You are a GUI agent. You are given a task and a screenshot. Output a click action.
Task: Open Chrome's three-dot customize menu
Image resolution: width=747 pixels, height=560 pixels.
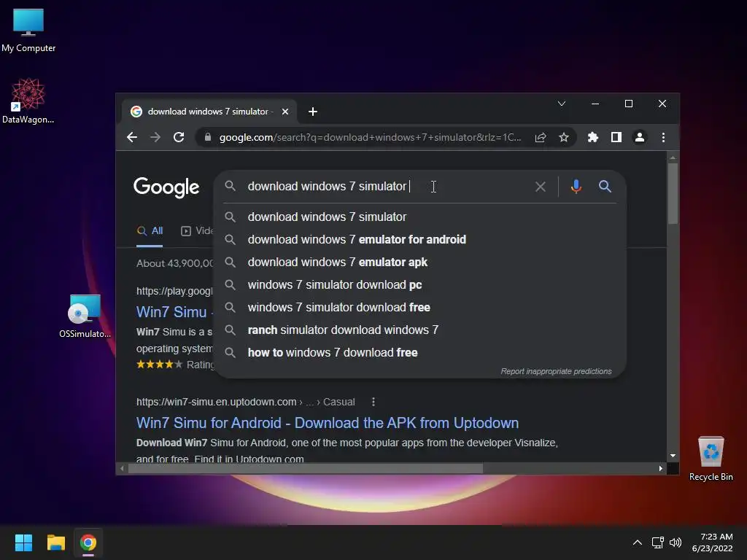point(663,138)
